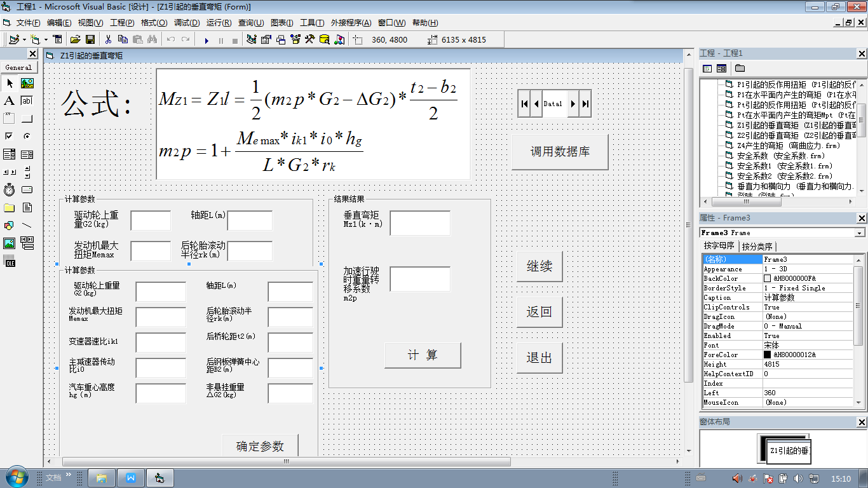
Task: Select the ComboBox control tool
Action: click(x=9, y=154)
